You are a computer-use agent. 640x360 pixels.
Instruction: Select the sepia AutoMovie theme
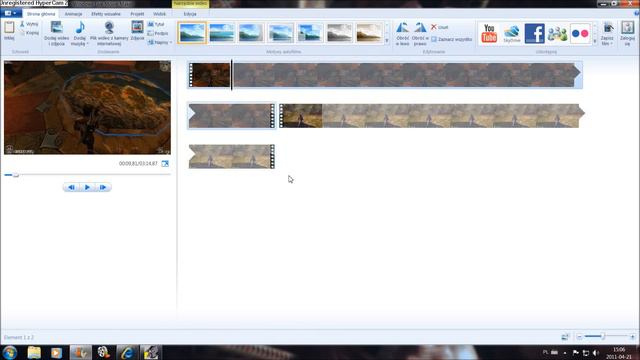(x=369, y=33)
